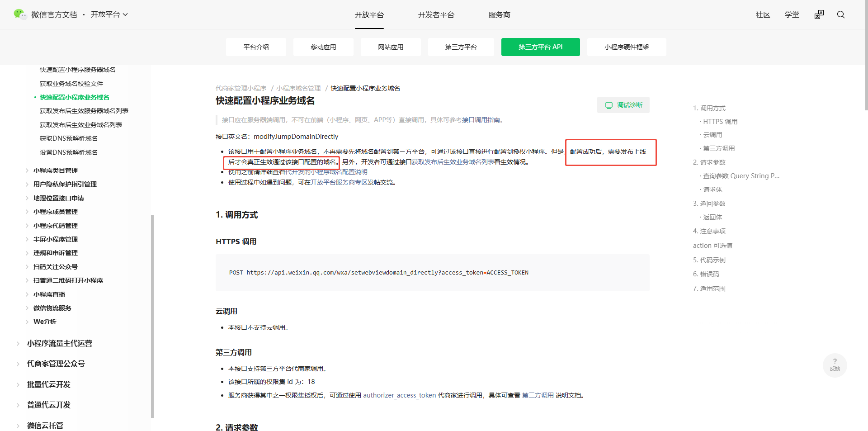This screenshot has height=431, width=868.
Task: Click the WeChat logo icon
Action: tap(20, 14)
